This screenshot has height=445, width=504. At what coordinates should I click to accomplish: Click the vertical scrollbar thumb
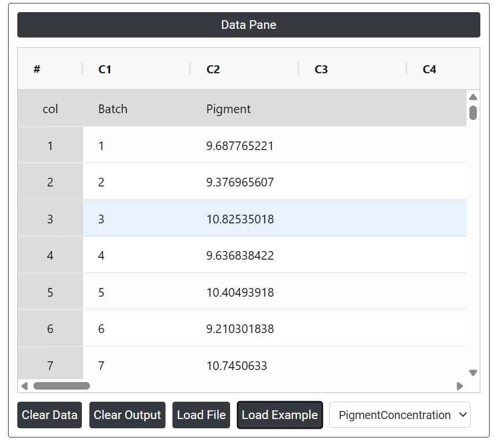(473, 113)
